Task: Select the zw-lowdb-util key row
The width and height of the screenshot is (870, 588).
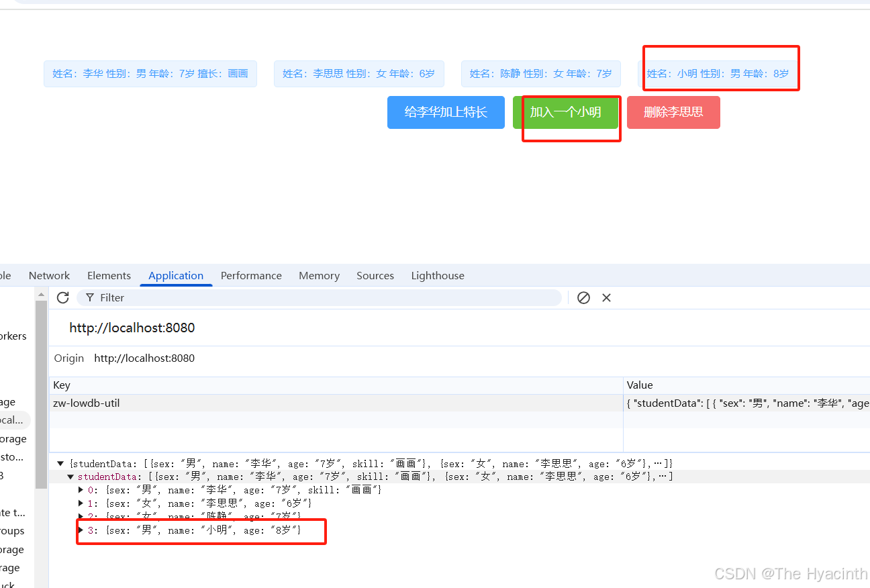Action: point(87,402)
